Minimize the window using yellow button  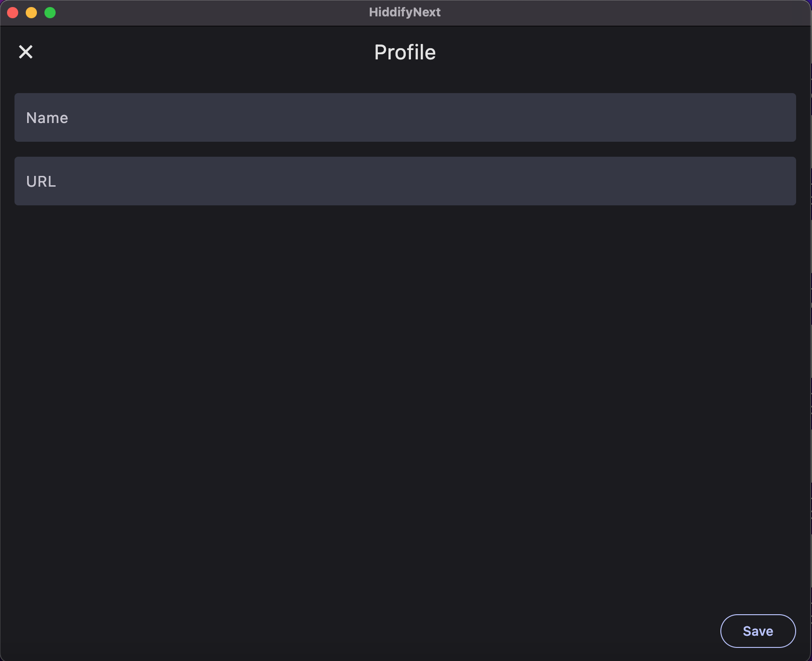coord(31,13)
